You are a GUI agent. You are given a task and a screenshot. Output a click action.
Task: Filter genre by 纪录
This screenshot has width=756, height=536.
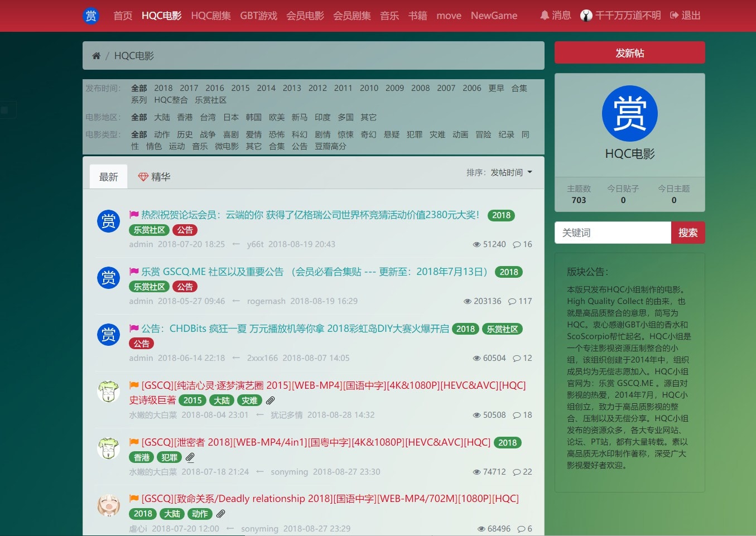506,134
